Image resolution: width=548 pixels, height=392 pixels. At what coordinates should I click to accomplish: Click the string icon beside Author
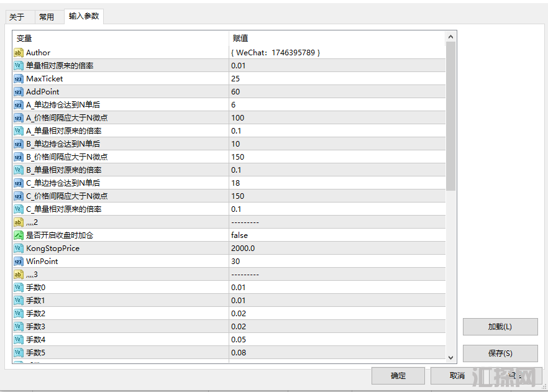pos(18,53)
